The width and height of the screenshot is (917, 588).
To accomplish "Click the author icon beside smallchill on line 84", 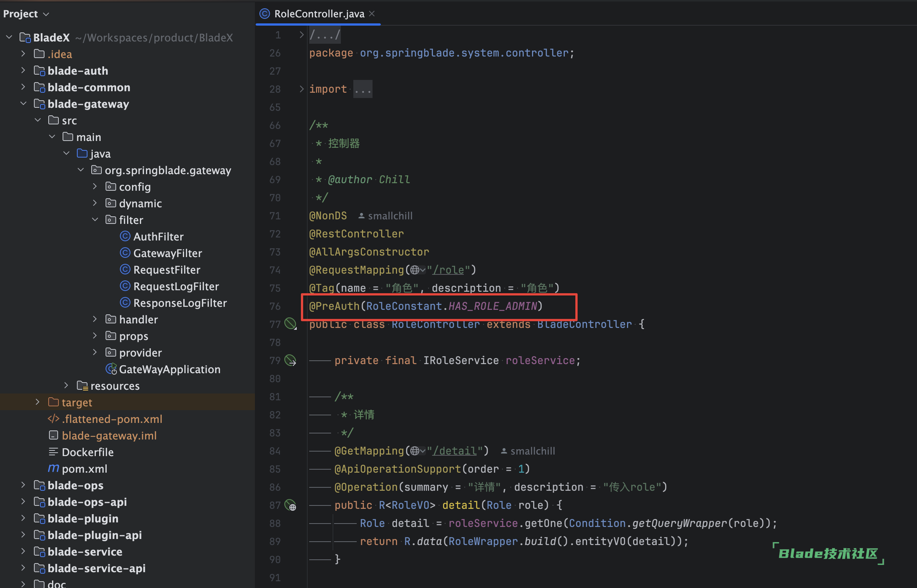I will pyautogui.click(x=504, y=451).
